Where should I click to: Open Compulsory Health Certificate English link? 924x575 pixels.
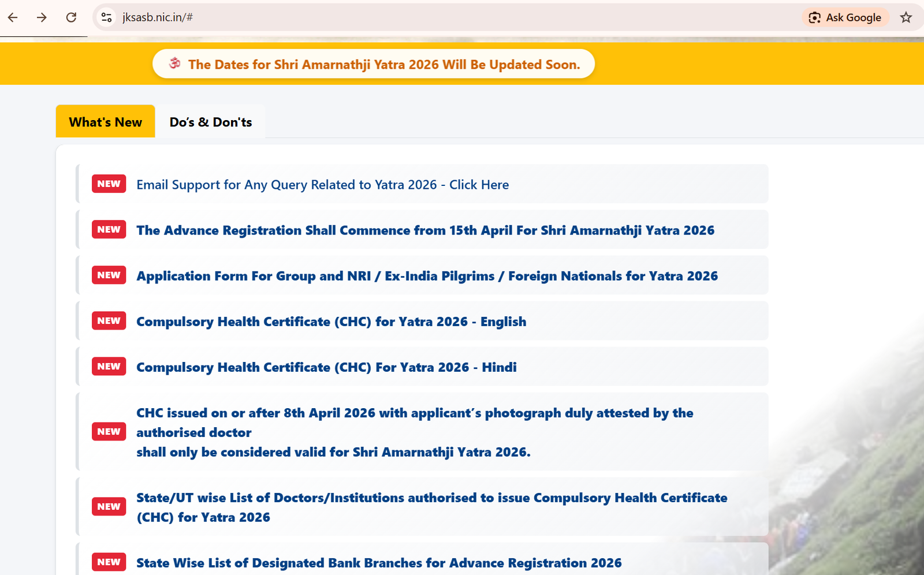click(331, 322)
